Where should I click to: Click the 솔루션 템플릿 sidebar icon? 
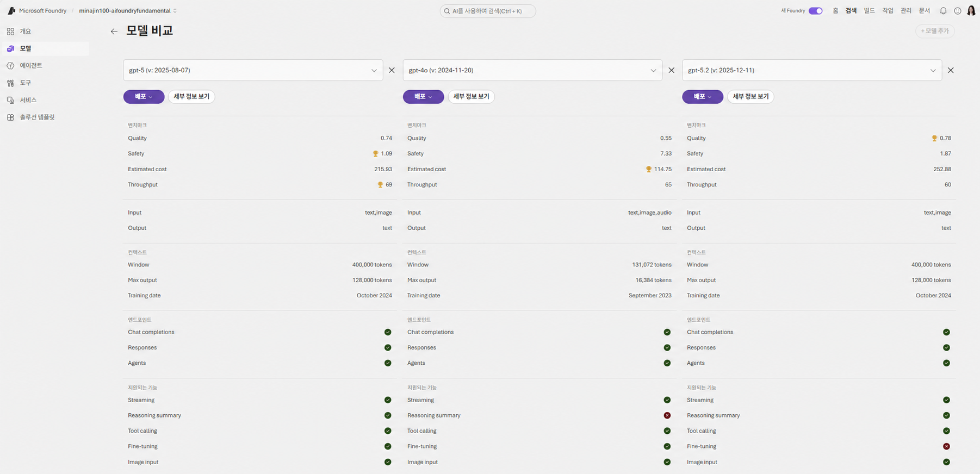10,117
